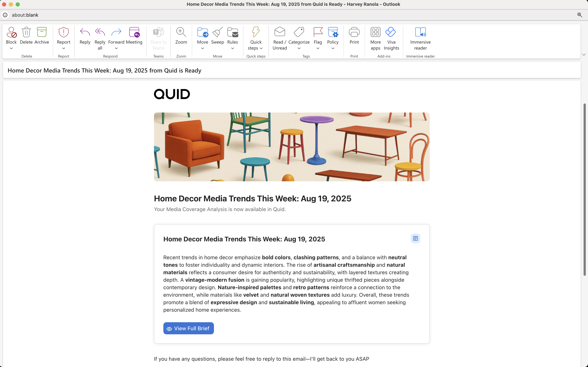Archive the message using the Archive icon
This screenshot has width=588, height=367.
[x=42, y=33]
